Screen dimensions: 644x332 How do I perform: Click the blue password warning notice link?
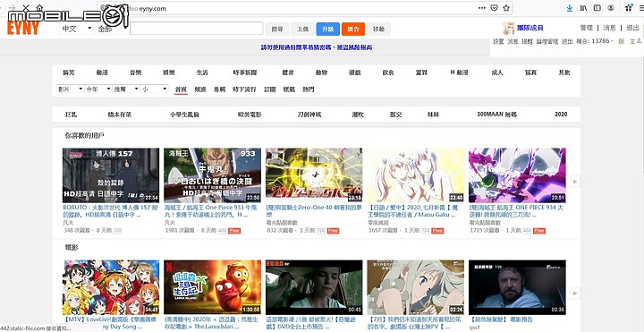[x=317, y=47]
